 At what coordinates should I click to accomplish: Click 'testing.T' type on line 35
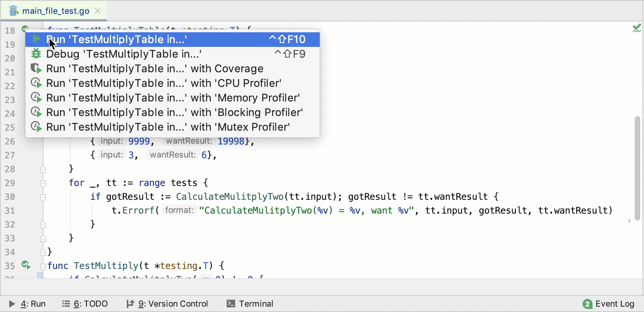click(184, 266)
